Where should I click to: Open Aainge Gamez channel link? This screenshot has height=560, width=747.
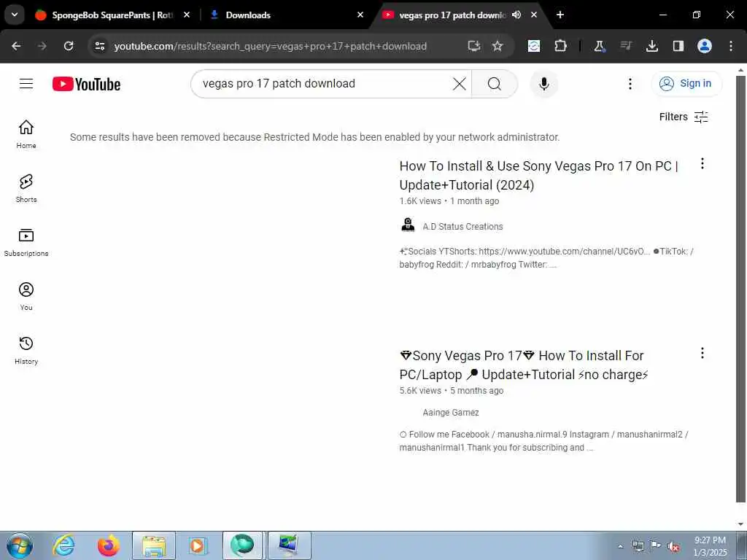click(x=451, y=413)
